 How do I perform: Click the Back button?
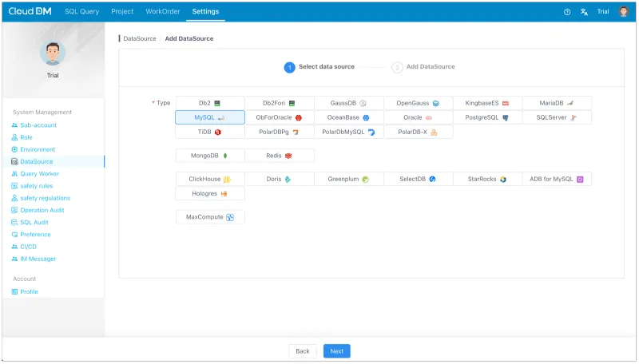[x=303, y=351]
